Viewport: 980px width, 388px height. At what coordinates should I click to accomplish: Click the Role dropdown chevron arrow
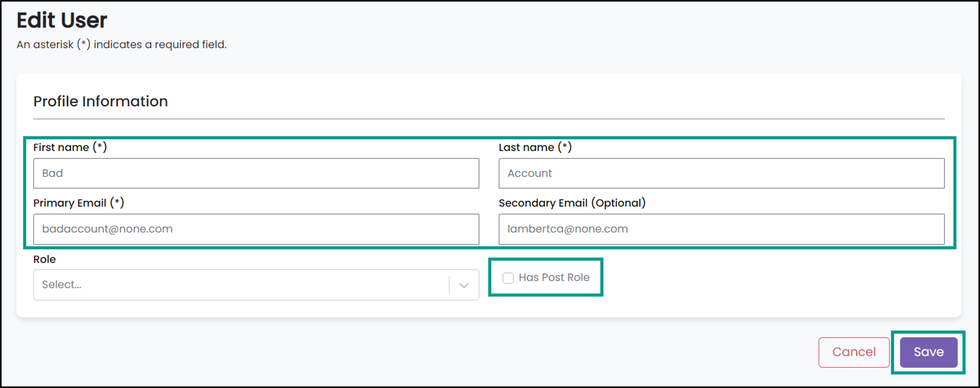[464, 285]
